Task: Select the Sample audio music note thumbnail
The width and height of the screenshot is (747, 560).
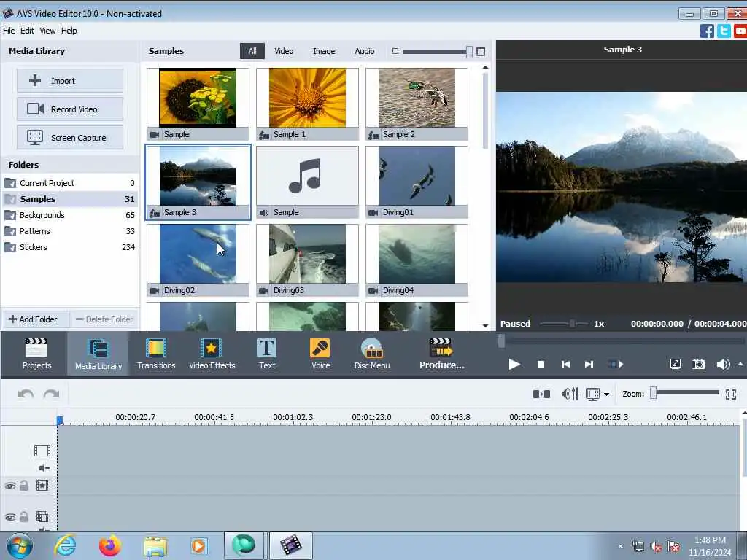Action: click(x=307, y=182)
